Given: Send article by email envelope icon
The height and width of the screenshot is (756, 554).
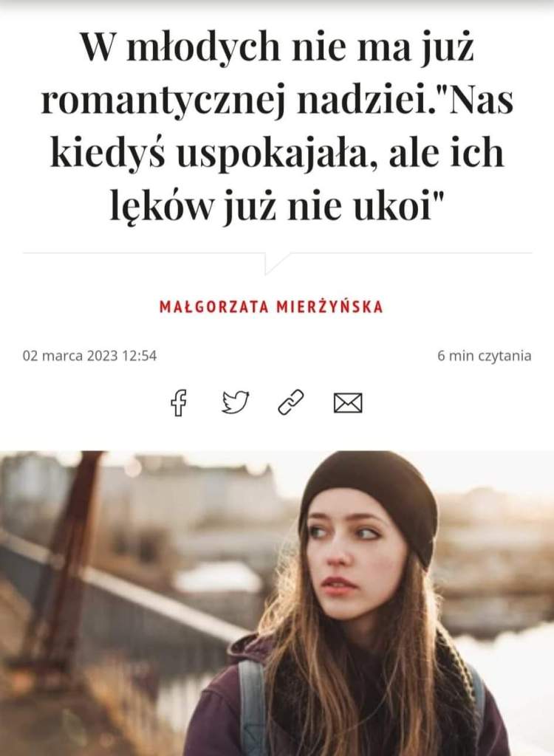Looking at the screenshot, I should coord(348,403).
